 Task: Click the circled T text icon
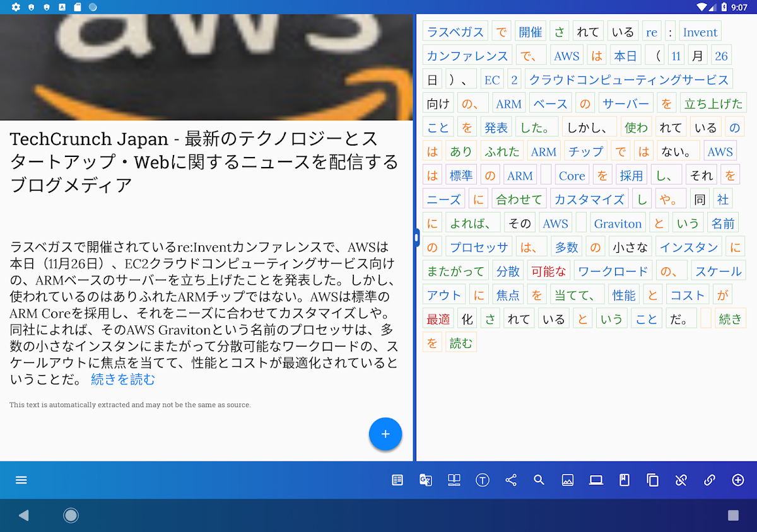coord(483,480)
